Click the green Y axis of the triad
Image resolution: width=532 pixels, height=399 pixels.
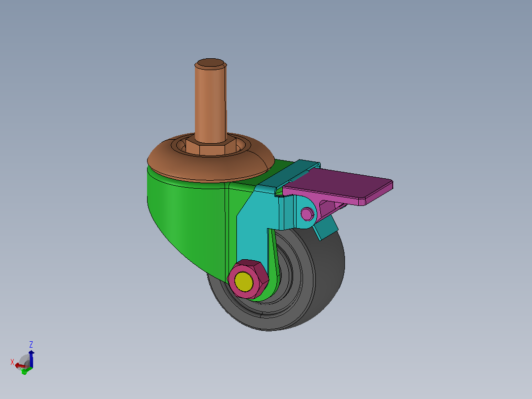click(26, 370)
